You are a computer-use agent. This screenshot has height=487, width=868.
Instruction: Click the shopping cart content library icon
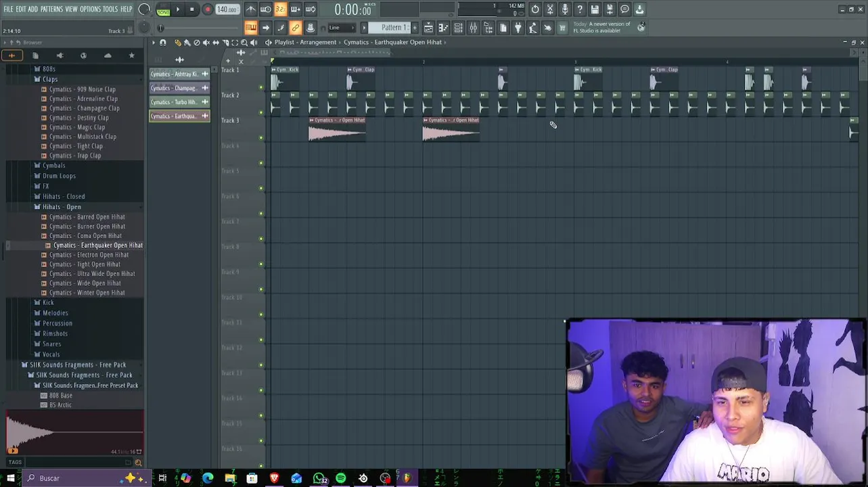[562, 28]
